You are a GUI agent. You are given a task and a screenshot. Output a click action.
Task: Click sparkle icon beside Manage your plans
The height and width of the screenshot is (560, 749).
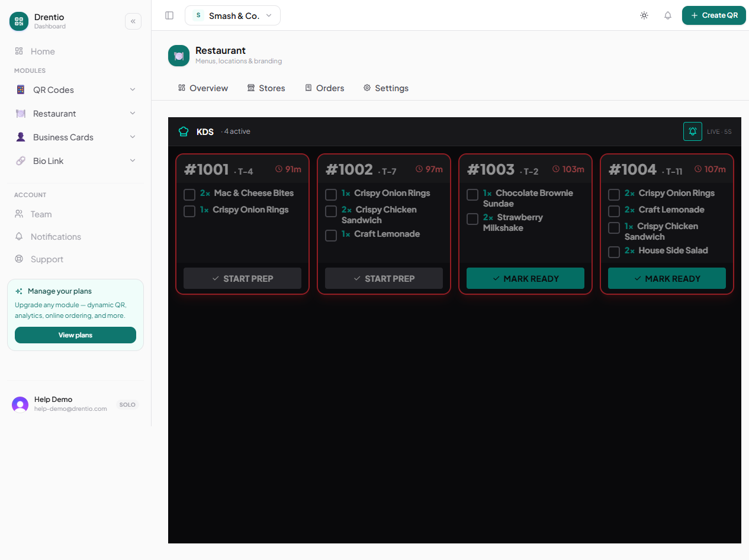tap(19, 291)
